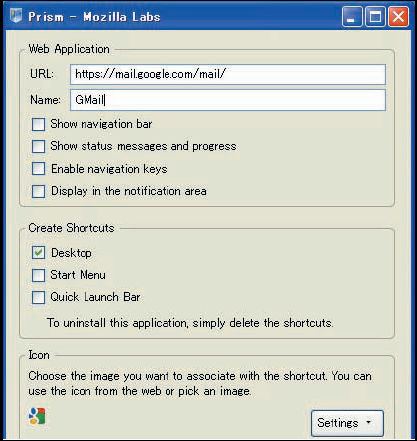Maximize the Prism window
This screenshot has height=441, width=417.
(x=375, y=16)
